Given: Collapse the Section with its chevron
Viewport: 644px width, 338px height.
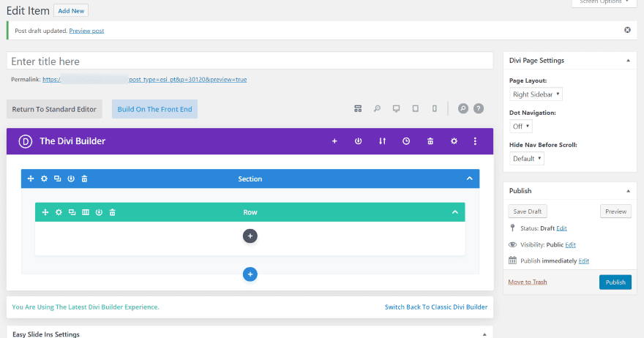Looking at the screenshot, I should (x=469, y=179).
